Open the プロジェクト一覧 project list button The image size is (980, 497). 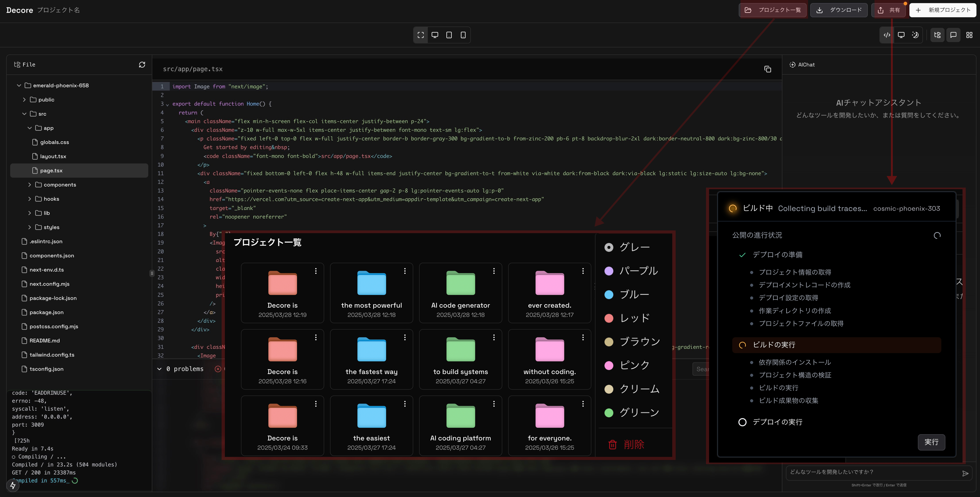click(772, 10)
